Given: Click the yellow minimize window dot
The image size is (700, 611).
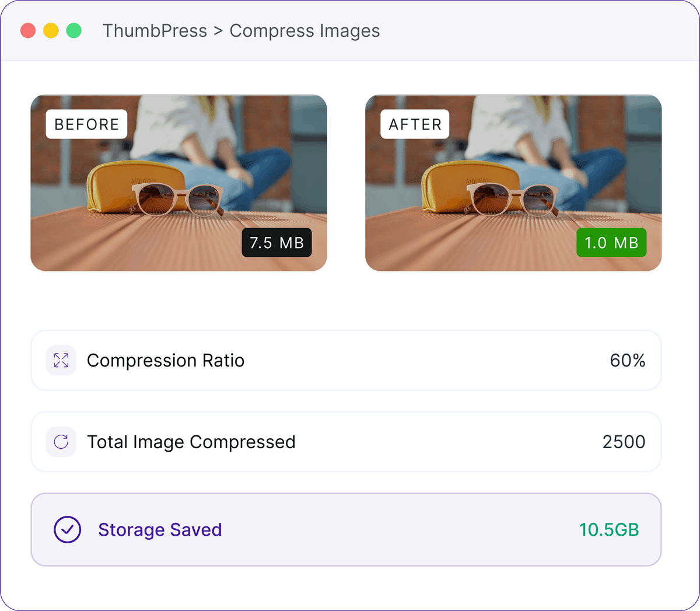Looking at the screenshot, I should tap(51, 30).
